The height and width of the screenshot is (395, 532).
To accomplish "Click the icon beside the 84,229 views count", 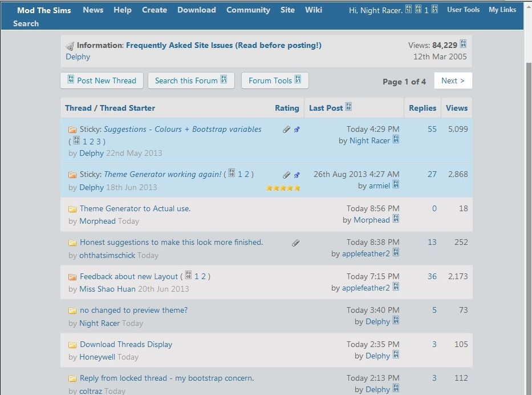I will 463,44.
